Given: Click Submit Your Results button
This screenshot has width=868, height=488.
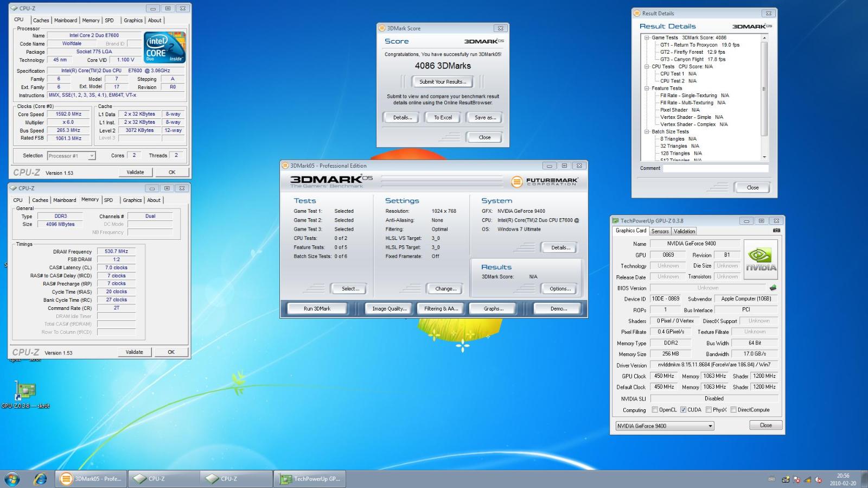Looking at the screenshot, I should (x=443, y=82).
